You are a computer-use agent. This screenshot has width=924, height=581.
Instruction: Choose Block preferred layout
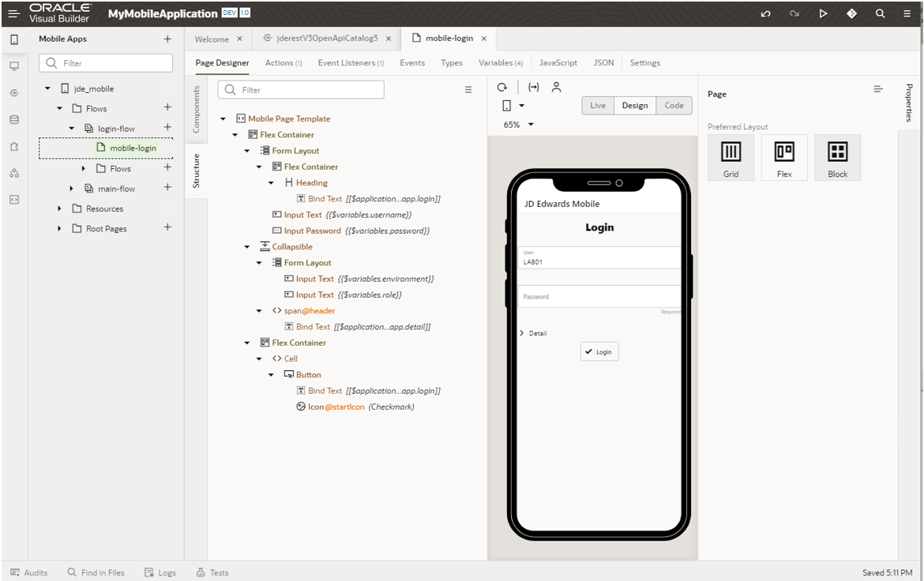(x=837, y=157)
